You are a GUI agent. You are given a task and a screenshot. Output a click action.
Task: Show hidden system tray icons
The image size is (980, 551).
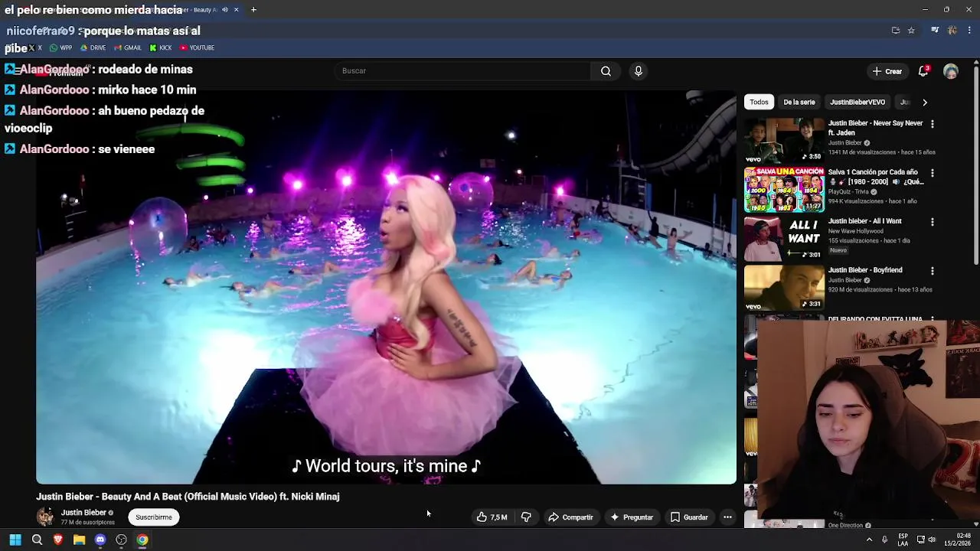pos(869,540)
